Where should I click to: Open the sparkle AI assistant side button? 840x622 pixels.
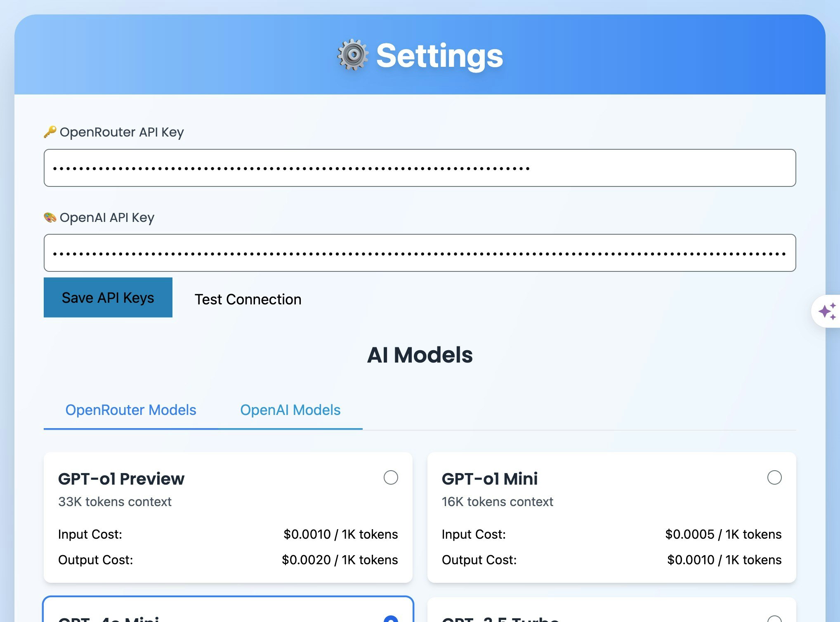(827, 311)
